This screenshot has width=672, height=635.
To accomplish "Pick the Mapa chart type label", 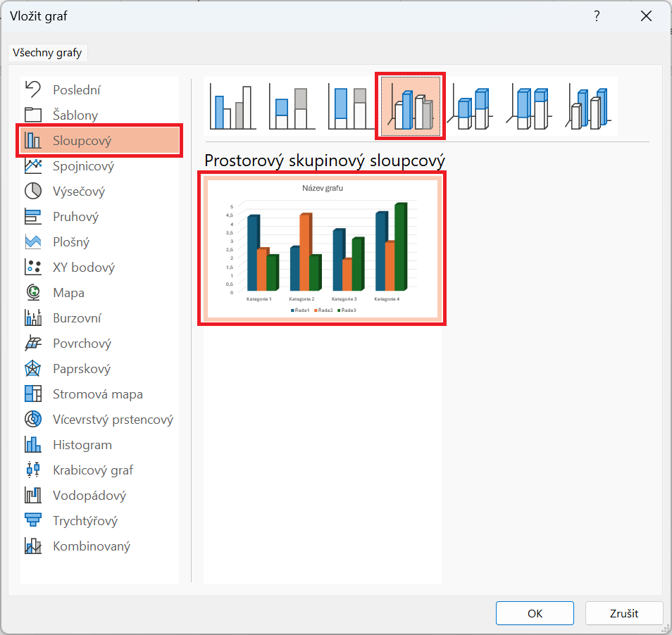I will click(68, 292).
